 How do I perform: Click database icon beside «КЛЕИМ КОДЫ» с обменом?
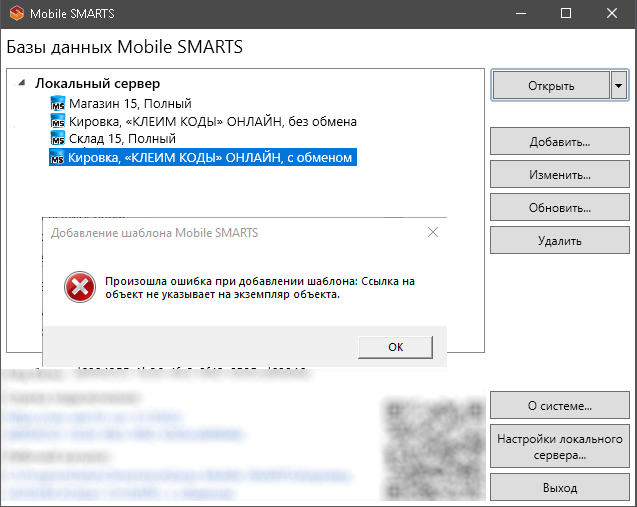pyautogui.click(x=57, y=157)
